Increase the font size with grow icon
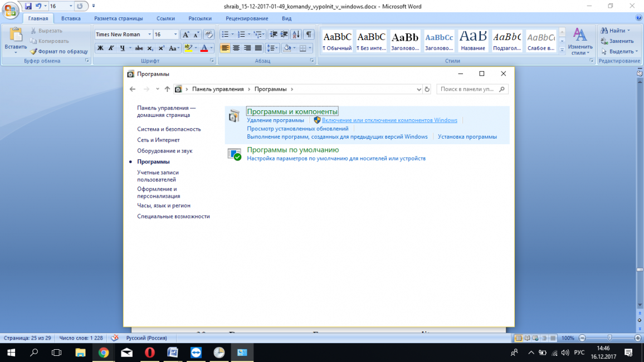 (186, 35)
